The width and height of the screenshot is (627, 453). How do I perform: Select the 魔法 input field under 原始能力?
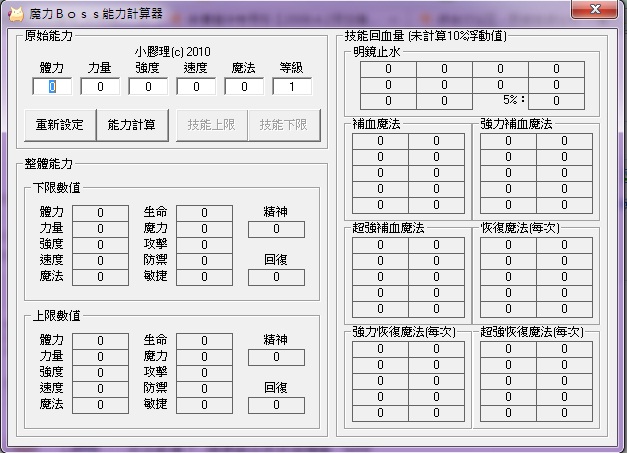pos(244,87)
